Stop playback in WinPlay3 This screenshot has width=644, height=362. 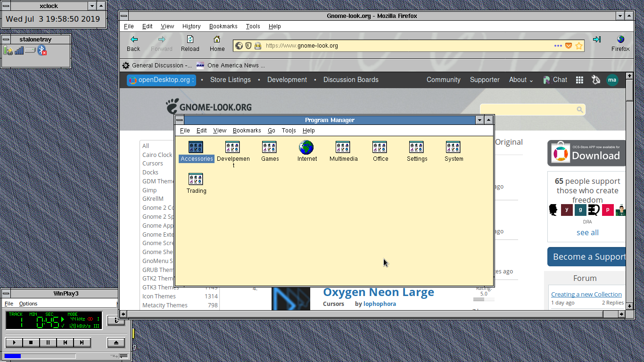click(31, 343)
